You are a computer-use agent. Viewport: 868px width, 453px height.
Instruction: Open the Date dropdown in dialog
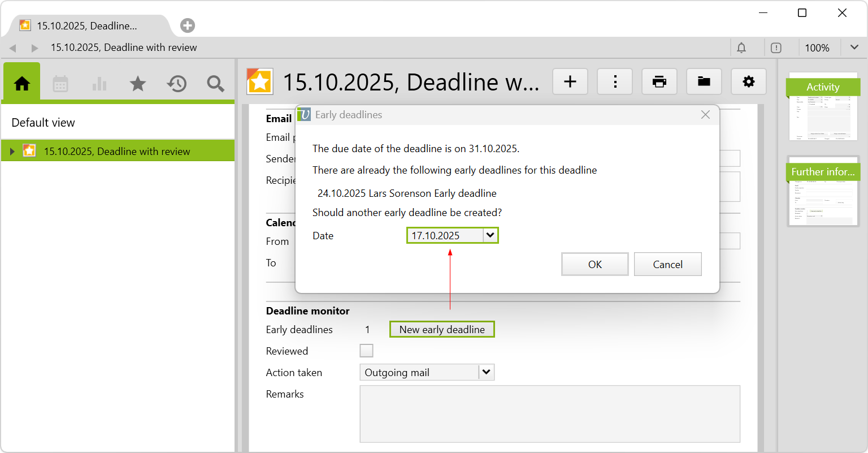coord(491,235)
